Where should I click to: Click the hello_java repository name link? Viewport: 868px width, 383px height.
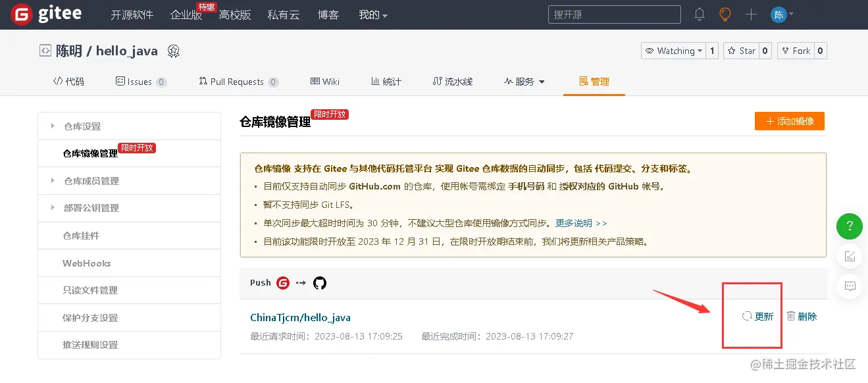pyautogui.click(x=126, y=51)
